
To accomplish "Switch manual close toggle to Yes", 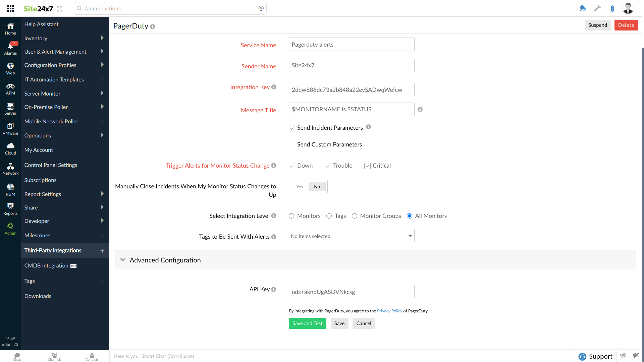I will [x=300, y=187].
